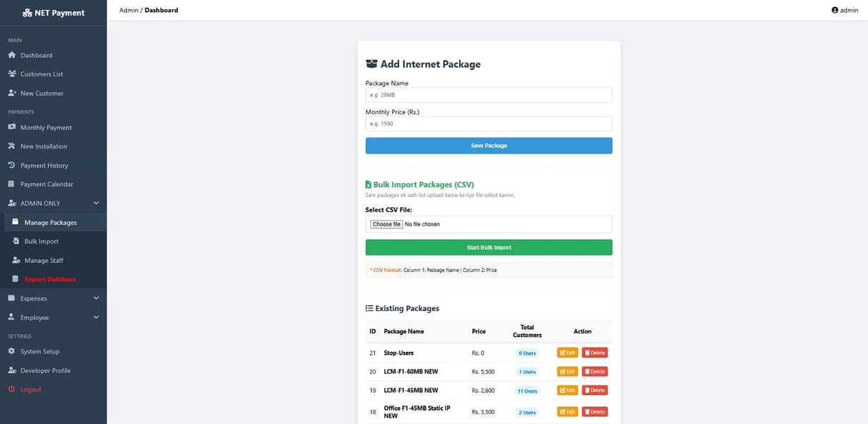This screenshot has height=424, width=868.
Task: Click the Export Database icon
Action: (x=16, y=279)
